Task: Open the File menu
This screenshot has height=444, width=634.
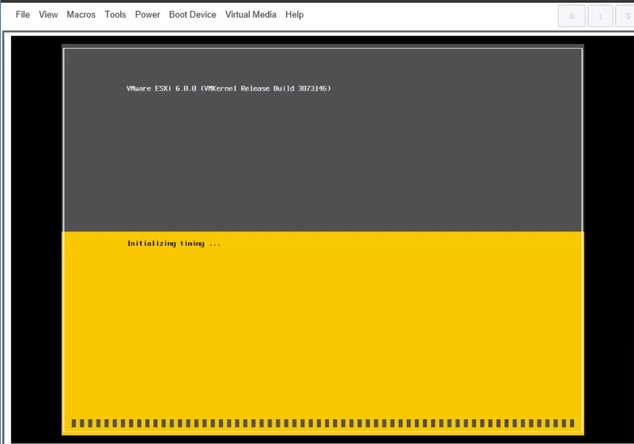Action: point(23,15)
